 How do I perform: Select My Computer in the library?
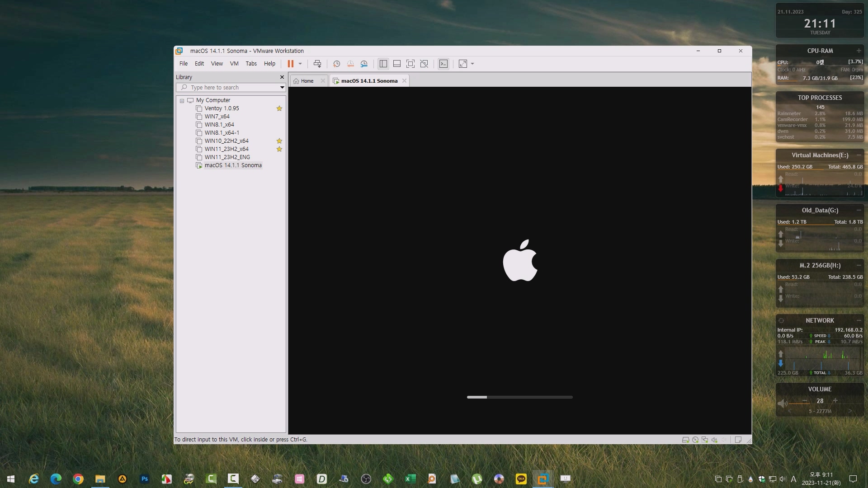tap(213, 100)
